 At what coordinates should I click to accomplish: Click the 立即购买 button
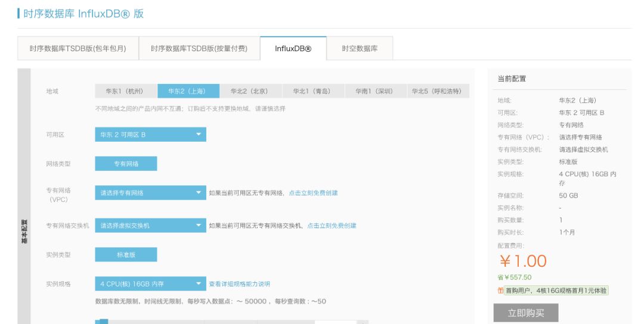pyautogui.click(x=526, y=313)
